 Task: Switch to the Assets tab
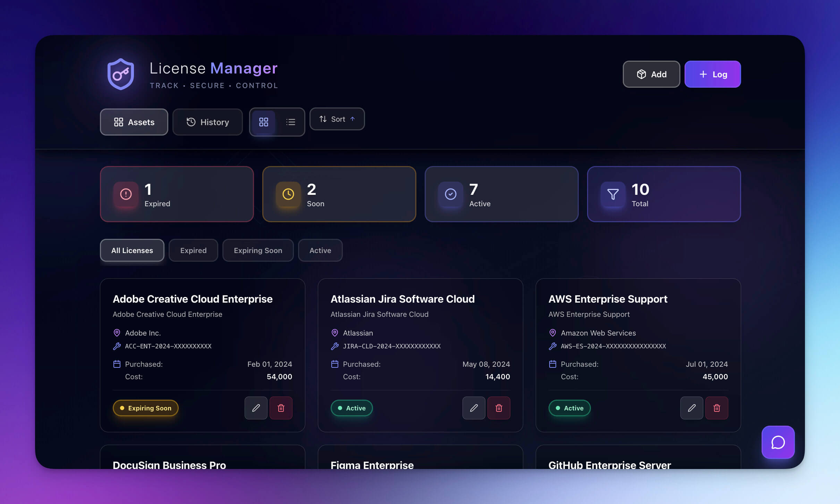click(x=134, y=122)
